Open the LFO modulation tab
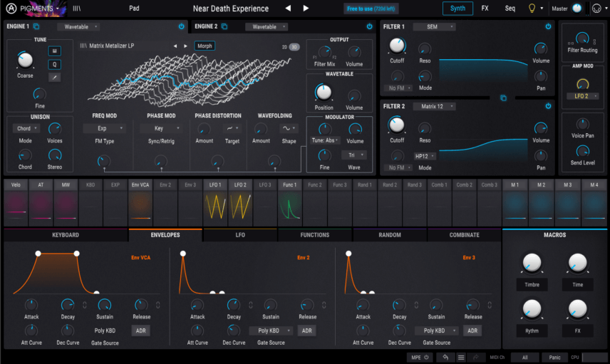610x364 pixels. click(x=240, y=235)
